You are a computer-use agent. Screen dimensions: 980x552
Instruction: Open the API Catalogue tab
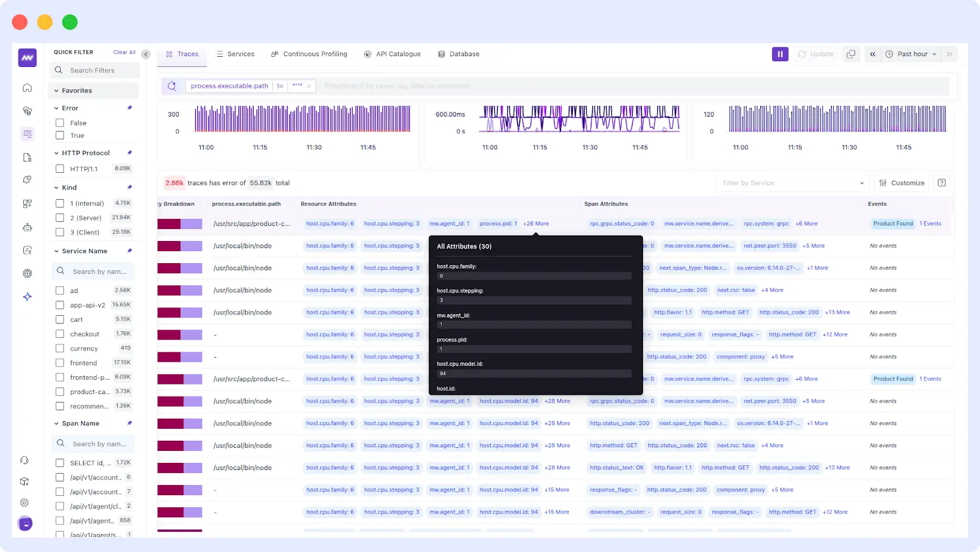(393, 54)
